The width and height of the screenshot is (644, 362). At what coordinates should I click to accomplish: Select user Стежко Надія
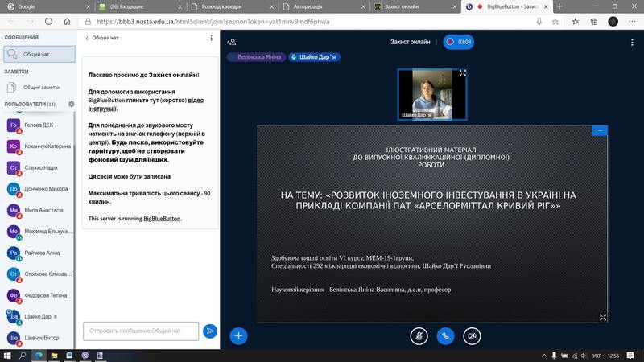pyautogui.click(x=39, y=168)
